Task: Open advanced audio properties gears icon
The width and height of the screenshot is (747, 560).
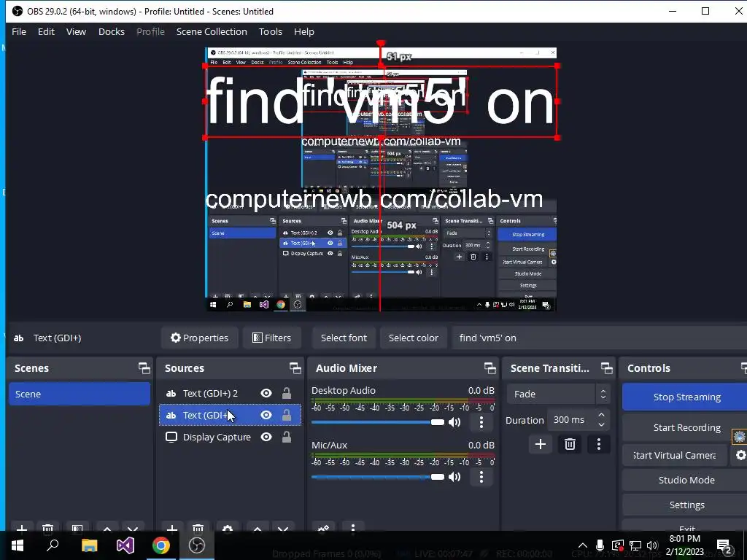Action: point(323,528)
